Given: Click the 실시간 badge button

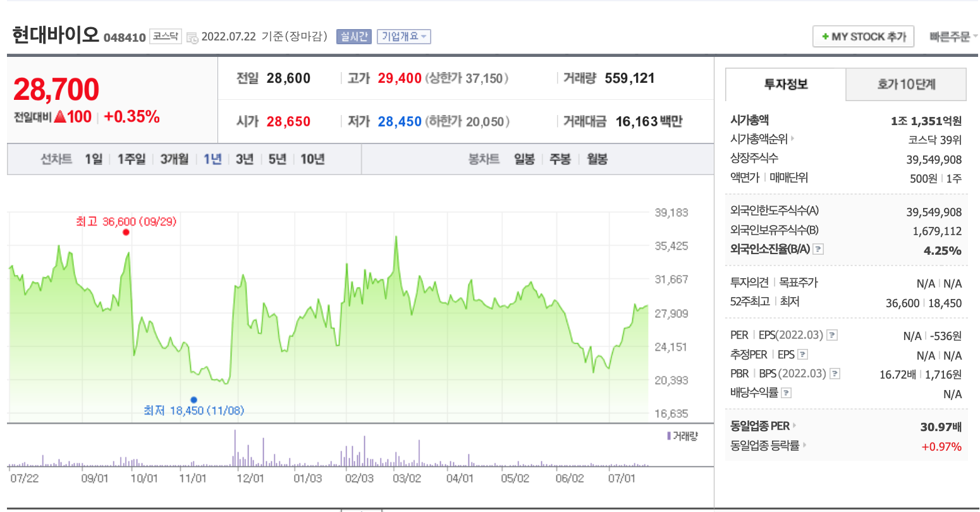Looking at the screenshot, I should (x=354, y=37).
